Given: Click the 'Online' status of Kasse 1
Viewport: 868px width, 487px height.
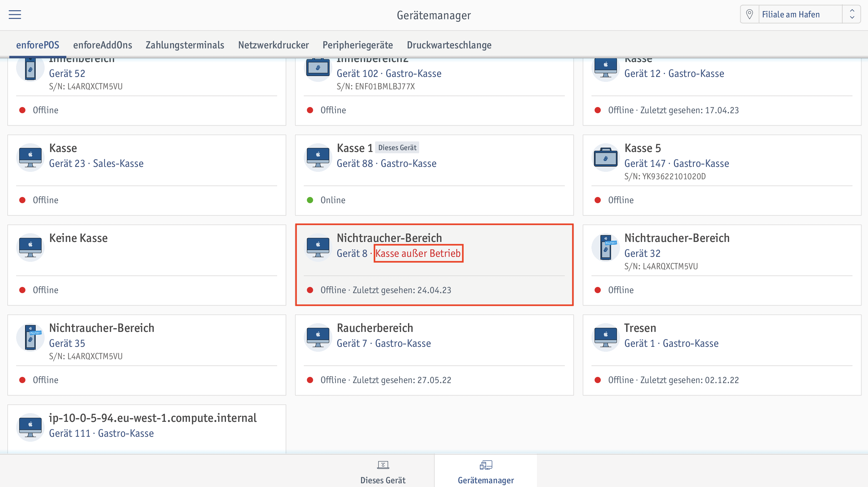Looking at the screenshot, I should coord(333,200).
